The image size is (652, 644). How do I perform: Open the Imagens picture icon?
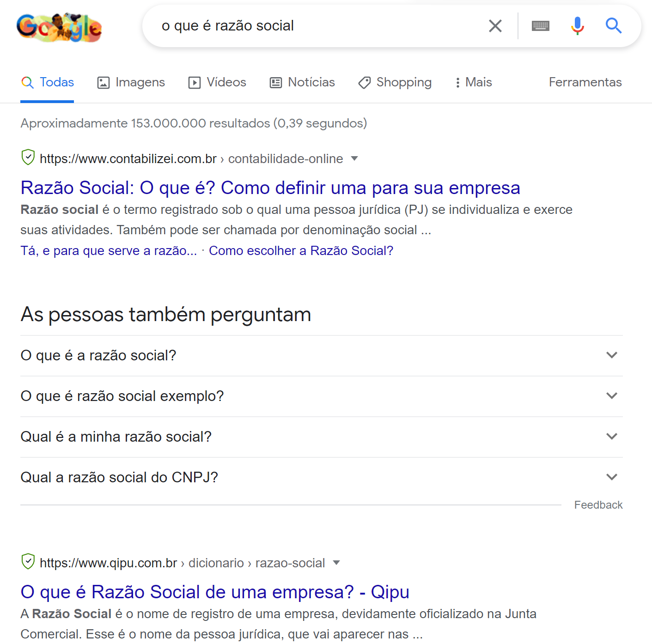pos(102,82)
